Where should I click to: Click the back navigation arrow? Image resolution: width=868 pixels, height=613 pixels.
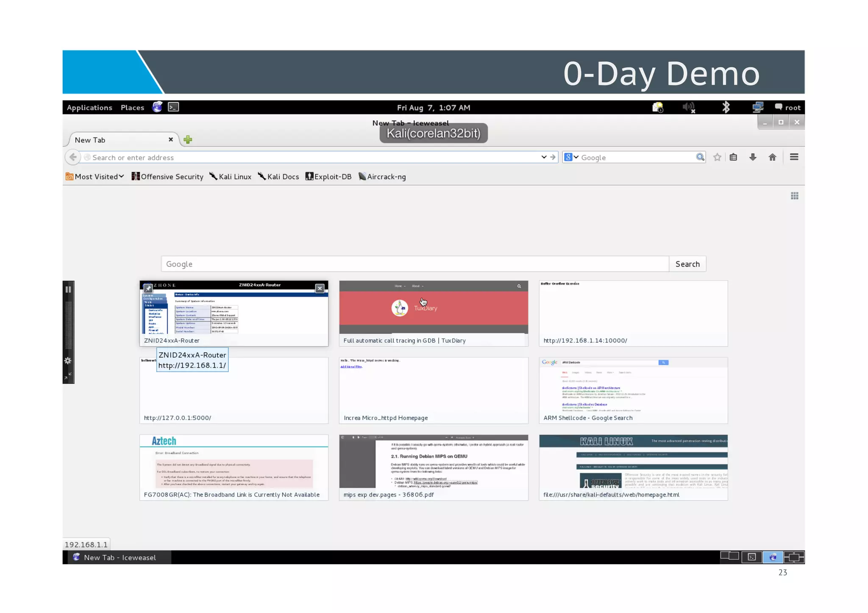(73, 157)
